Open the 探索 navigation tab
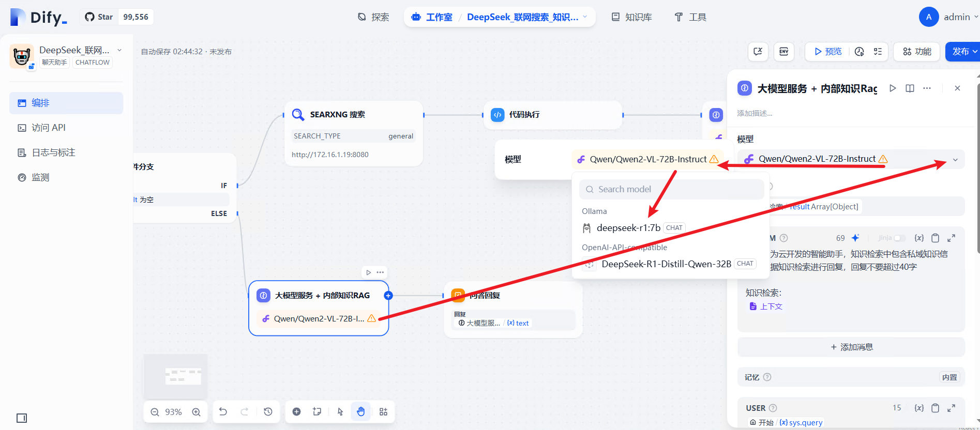The width and height of the screenshot is (980, 430). tap(373, 17)
